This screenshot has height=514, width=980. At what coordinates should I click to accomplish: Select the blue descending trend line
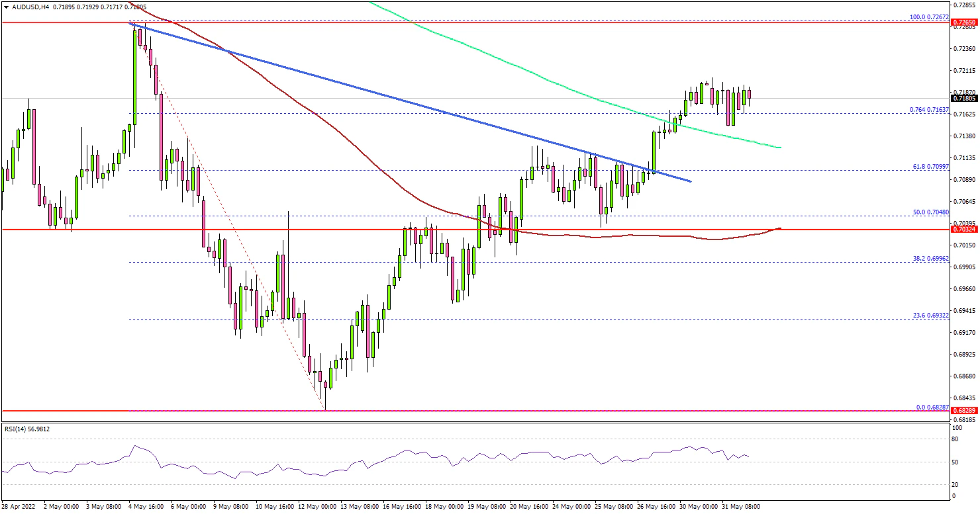pos(411,105)
